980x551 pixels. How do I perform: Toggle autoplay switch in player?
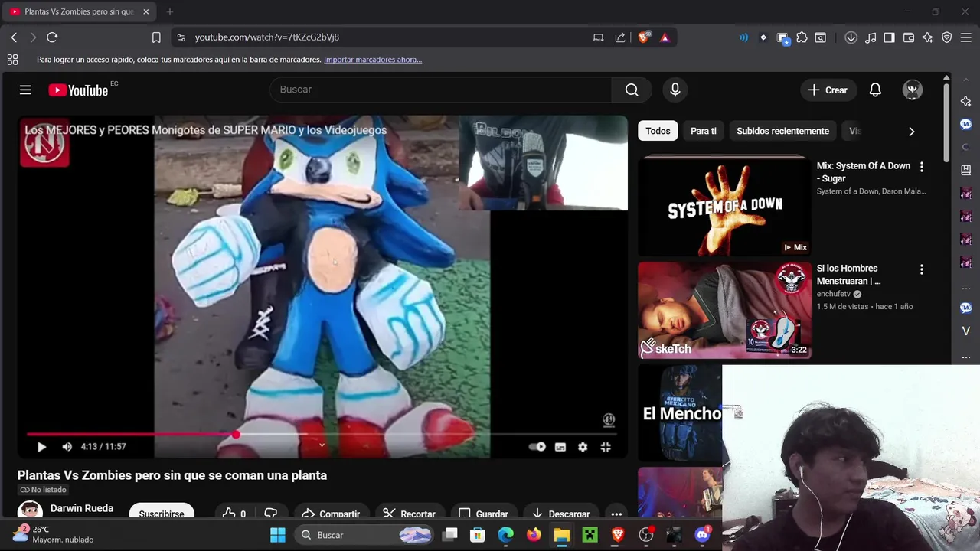pos(537,447)
